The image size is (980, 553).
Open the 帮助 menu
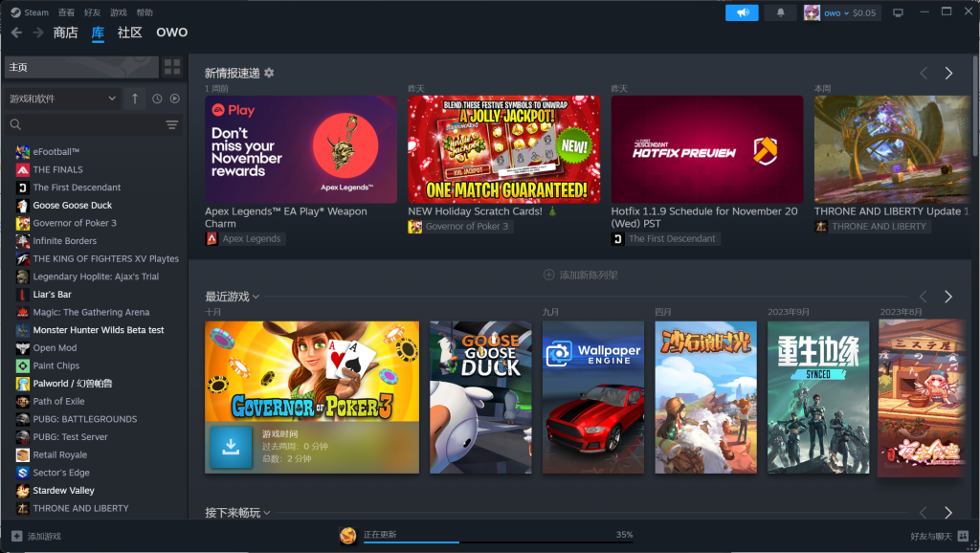(145, 12)
